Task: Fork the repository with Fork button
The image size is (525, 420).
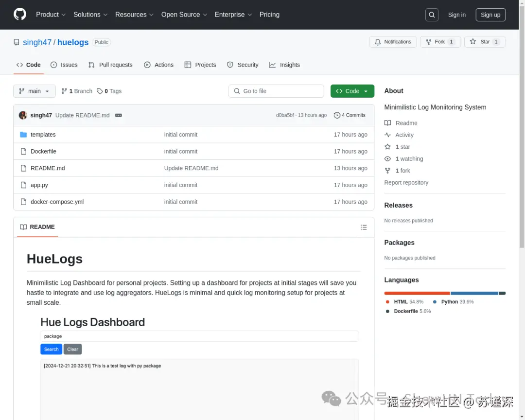Action: point(440,42)
